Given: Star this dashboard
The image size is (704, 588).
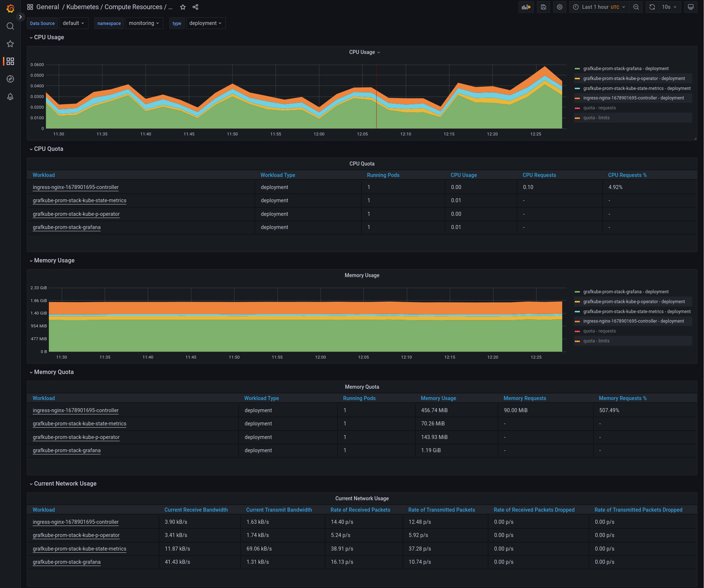Looking at the screenshot, I should [x=183, y=7].
